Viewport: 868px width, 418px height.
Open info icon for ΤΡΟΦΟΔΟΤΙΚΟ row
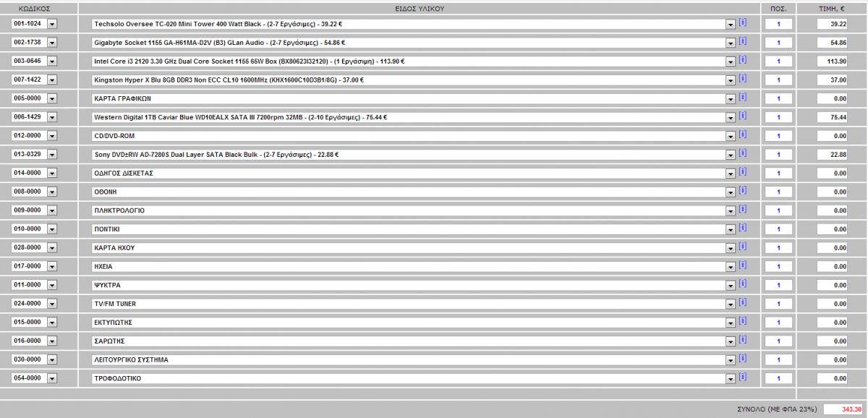click(742, 377)
